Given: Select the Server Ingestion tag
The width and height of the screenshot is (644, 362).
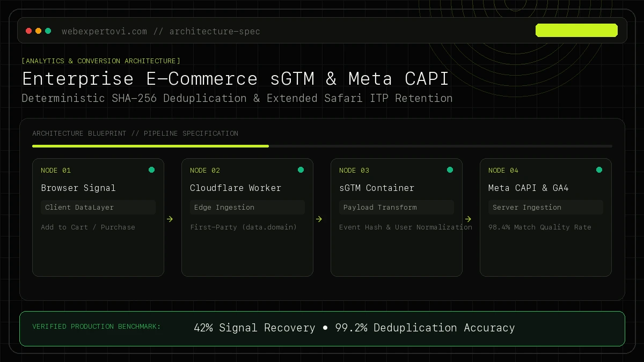Looking at the screenshot, I should 546,208.
